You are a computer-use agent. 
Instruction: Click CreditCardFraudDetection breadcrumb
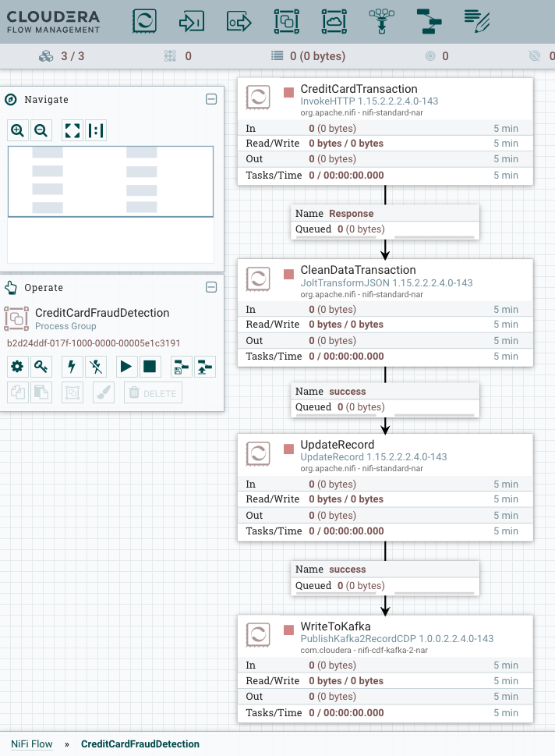pyautogui.click(x=140, y=744)
